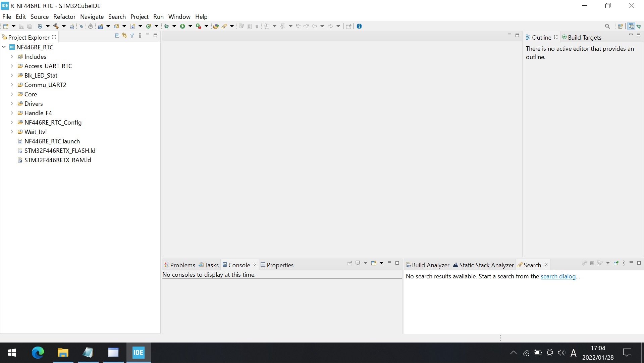The width and height of the screenshot is (644, 363).
Task: Click the Back navigation arrow icon
Action: pyautogui.click(x=314, y=26)
